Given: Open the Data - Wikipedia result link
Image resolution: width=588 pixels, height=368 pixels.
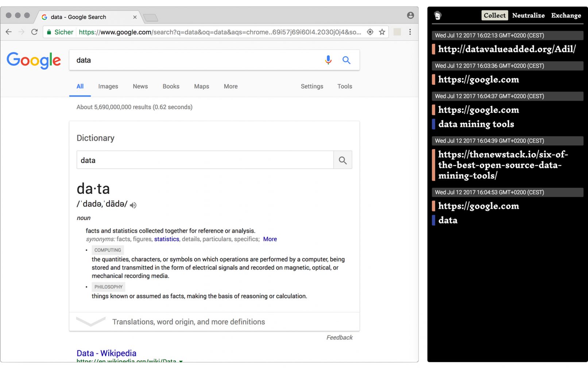Looking at the screenshot, I should click(x=107, y=353).
